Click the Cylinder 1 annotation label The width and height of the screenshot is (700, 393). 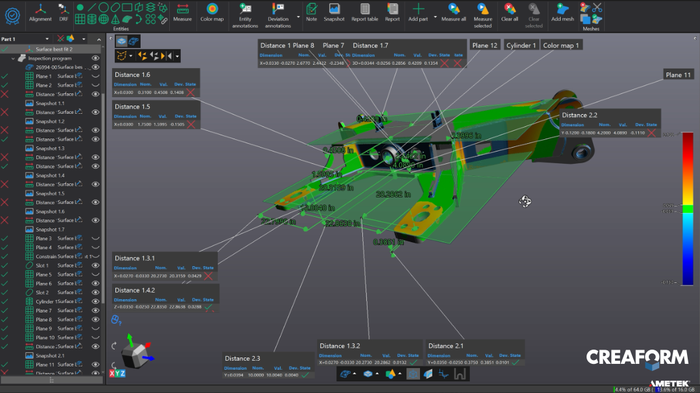click(521, 45)
